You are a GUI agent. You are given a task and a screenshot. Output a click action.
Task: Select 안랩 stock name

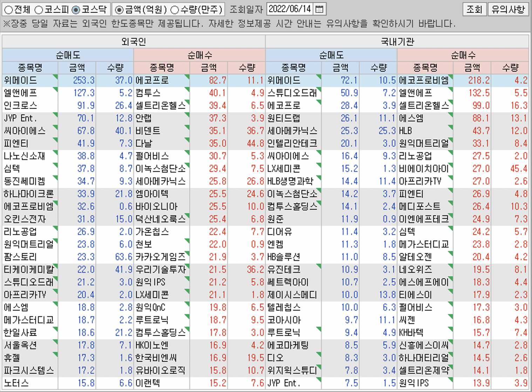tap(144, 118)
